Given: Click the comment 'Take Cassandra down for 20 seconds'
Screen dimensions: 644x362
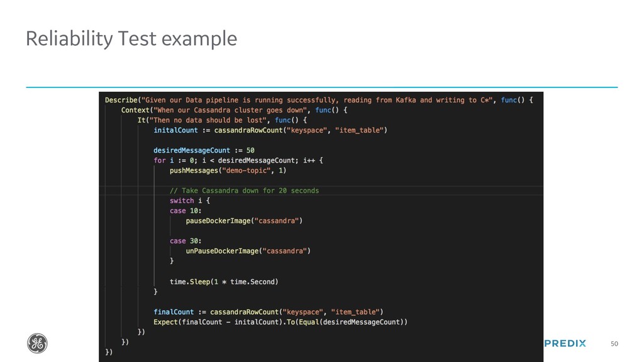Looking at the screenshot, I should (245, 190).
